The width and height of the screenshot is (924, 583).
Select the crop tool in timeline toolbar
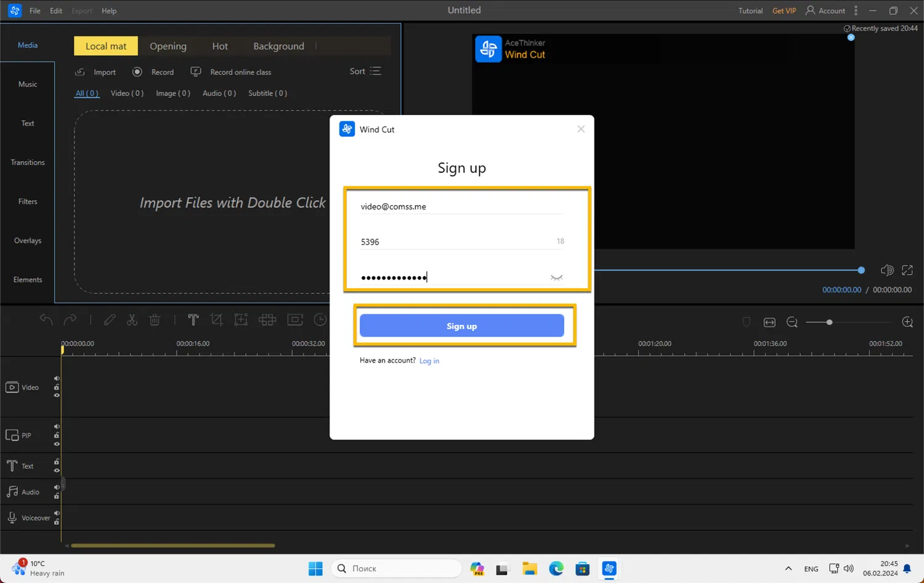pyautogui.click(x=216, y=320)
